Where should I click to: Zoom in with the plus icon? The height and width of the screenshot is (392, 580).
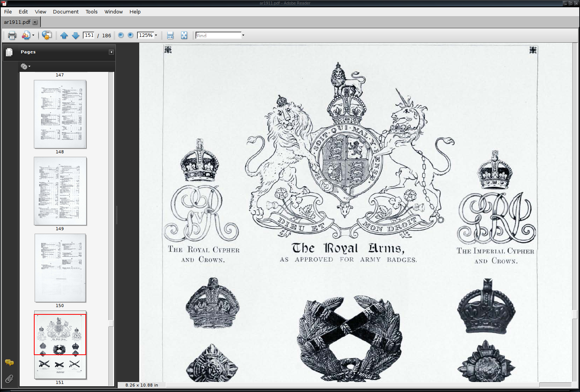point(131,35)
